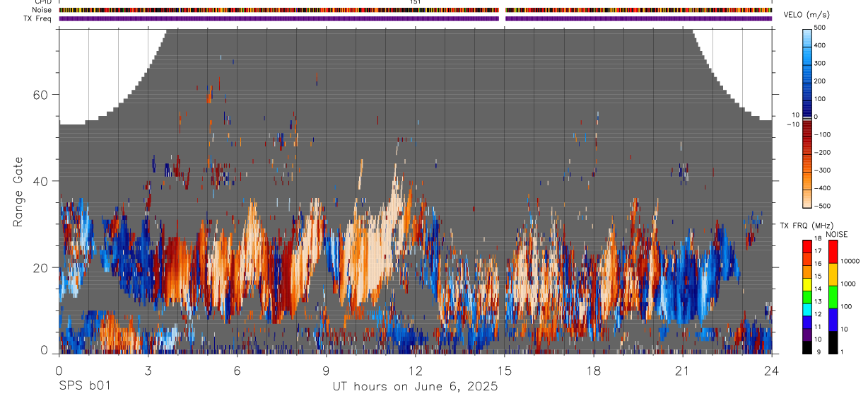Click the 21 tick on UT hours axis
Viewport: 868px width, 401px height.
pyautogui.click(x=683, y=370)
